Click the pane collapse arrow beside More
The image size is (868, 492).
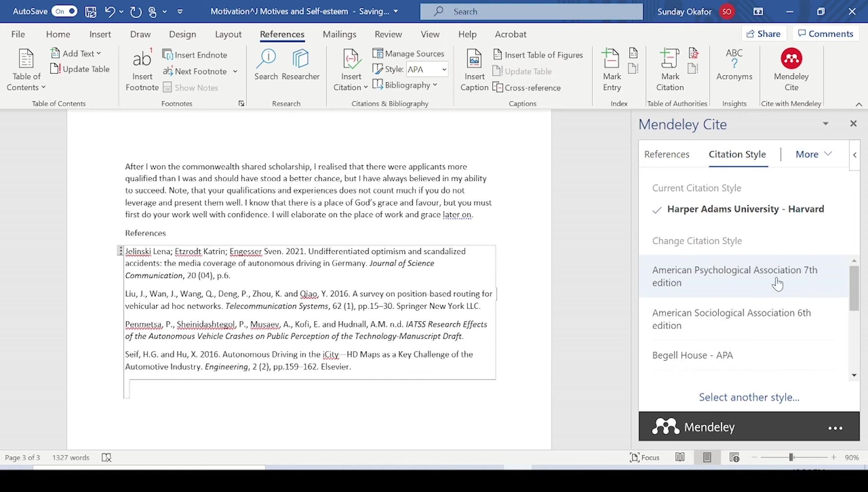pos(854,155)
